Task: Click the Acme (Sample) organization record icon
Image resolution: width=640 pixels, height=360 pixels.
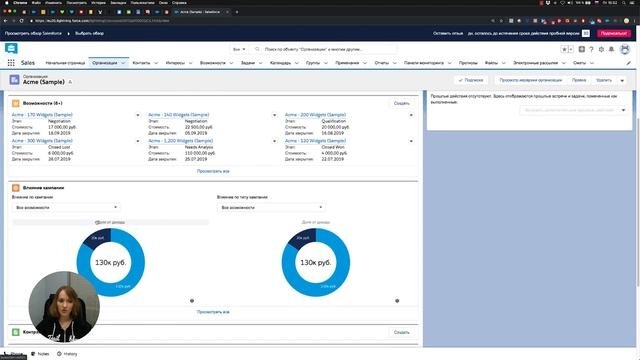Action: [15, 80]
